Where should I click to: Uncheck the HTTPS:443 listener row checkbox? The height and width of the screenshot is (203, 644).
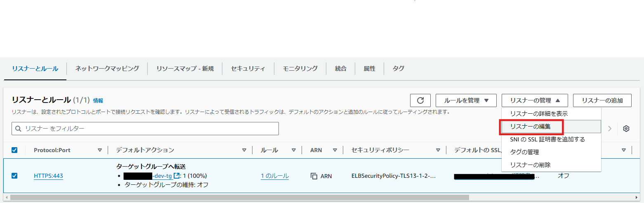tap(14, 176)
